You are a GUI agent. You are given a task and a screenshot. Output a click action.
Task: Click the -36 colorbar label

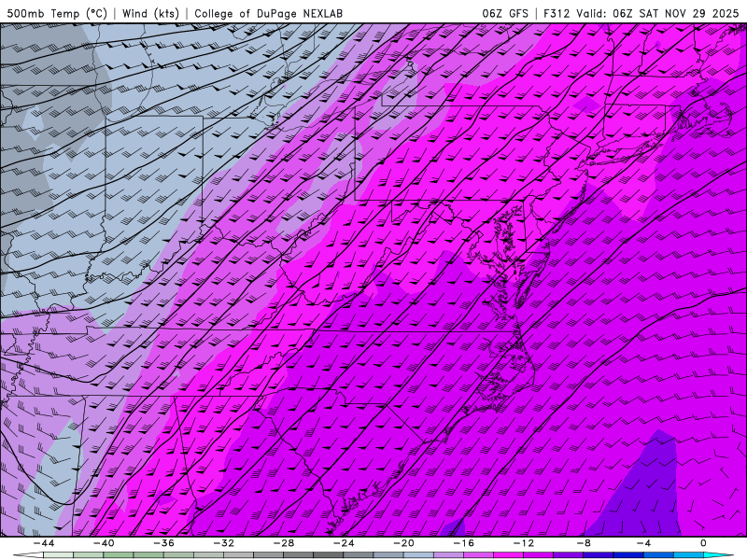tap(164, 543)
